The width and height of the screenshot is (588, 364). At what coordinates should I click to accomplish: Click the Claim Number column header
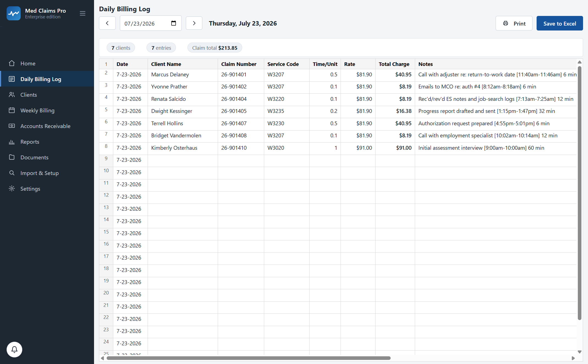pyautogui.click(x=241, y=64)
